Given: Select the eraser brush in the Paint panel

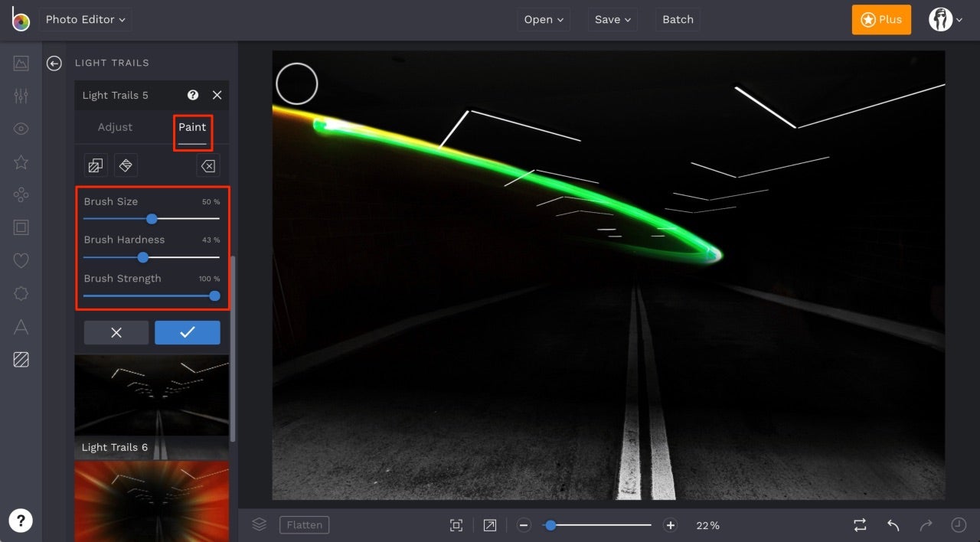Looking at the screenshot, I should coord(126,165).
